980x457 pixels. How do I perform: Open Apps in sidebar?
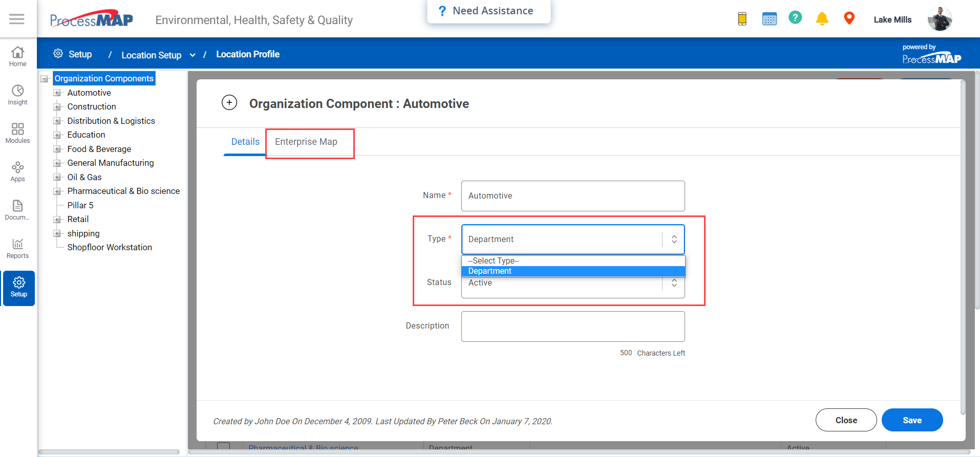pyautogui.click(x=18, y=172)
